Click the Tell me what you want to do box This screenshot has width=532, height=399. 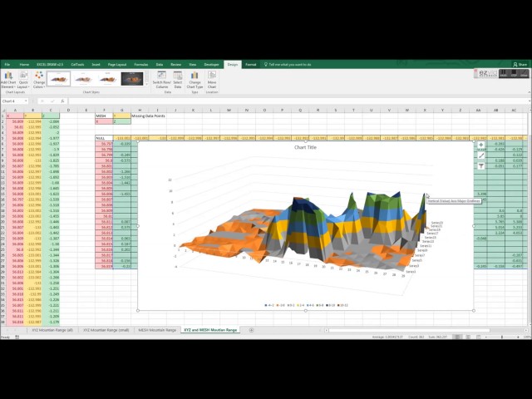288,65
